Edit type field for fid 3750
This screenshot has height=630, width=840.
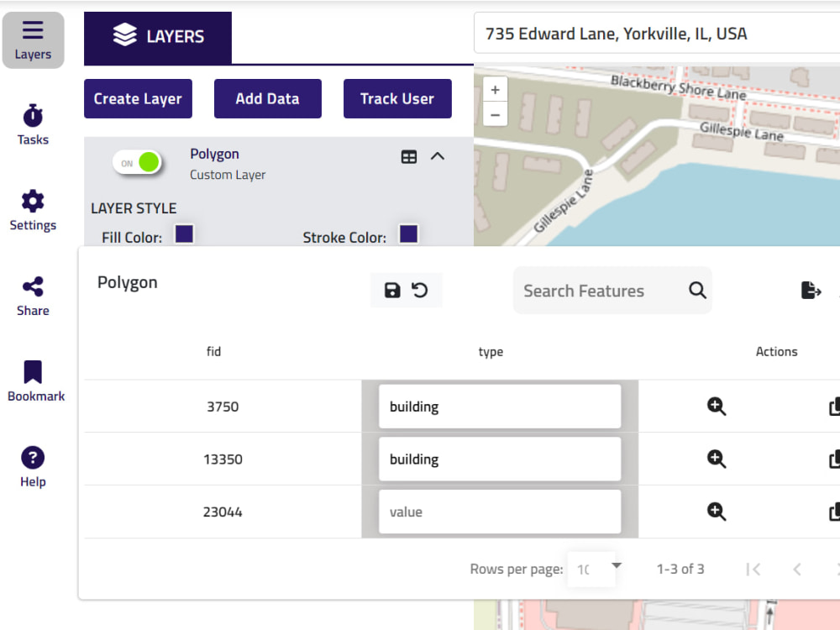[x=500, y=406]
